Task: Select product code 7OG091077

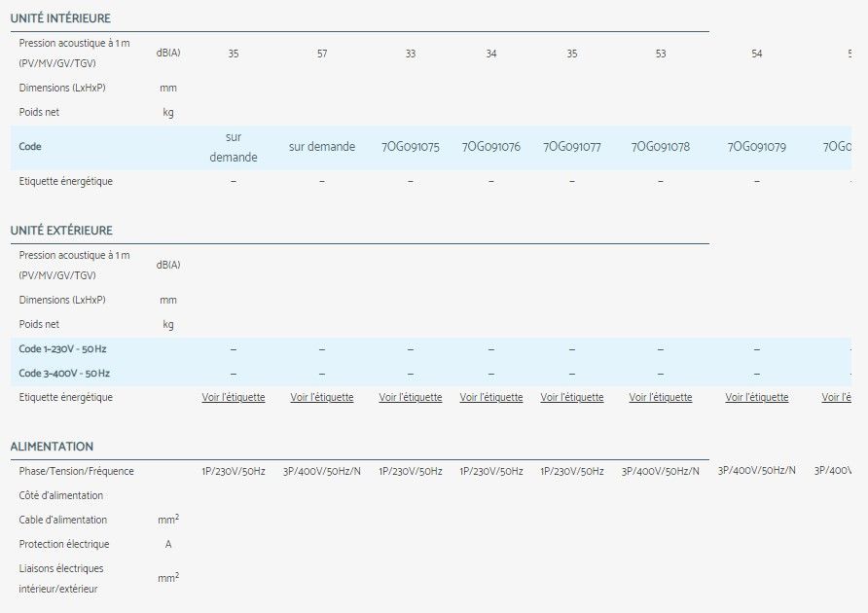Action: (x=571, y=147)
